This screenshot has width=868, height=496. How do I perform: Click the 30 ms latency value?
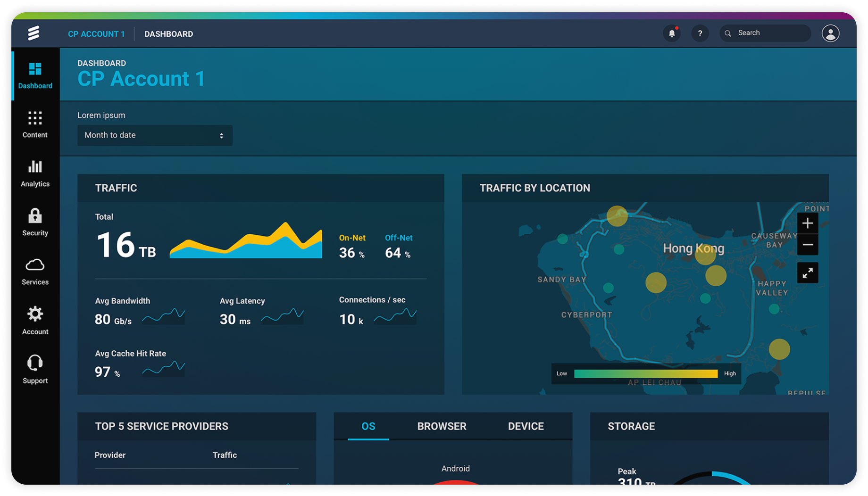[x=235, y=320]
